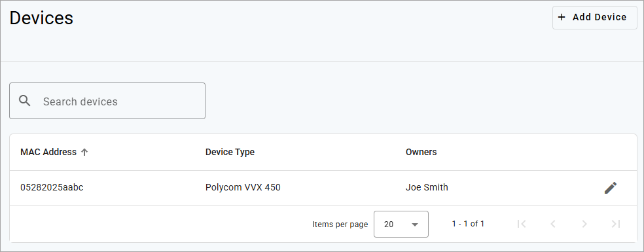The width and height of the screenshot is (644, 252).
Task: Click the plus icon on Add Device
Action: 562,17
